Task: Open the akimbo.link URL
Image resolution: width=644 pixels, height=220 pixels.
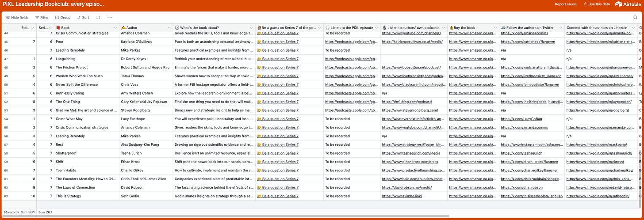Action: pyautogui.click(x=402, y=196)
